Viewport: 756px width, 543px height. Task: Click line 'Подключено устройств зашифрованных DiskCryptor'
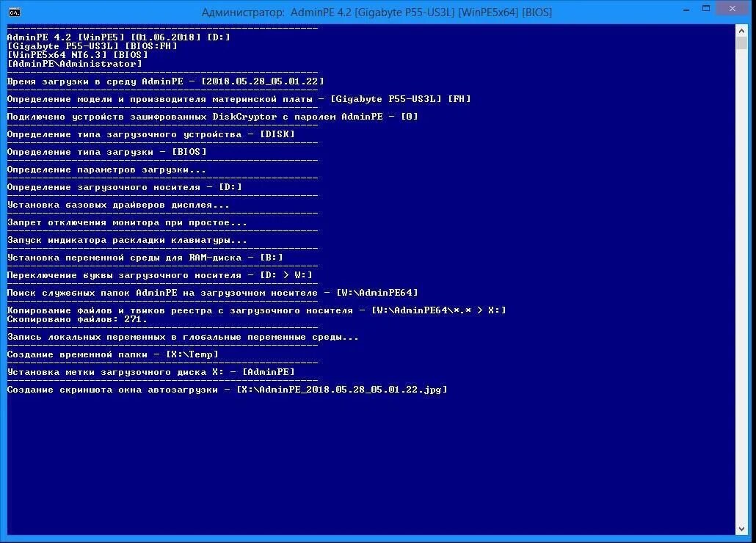[x=212, y=117]
